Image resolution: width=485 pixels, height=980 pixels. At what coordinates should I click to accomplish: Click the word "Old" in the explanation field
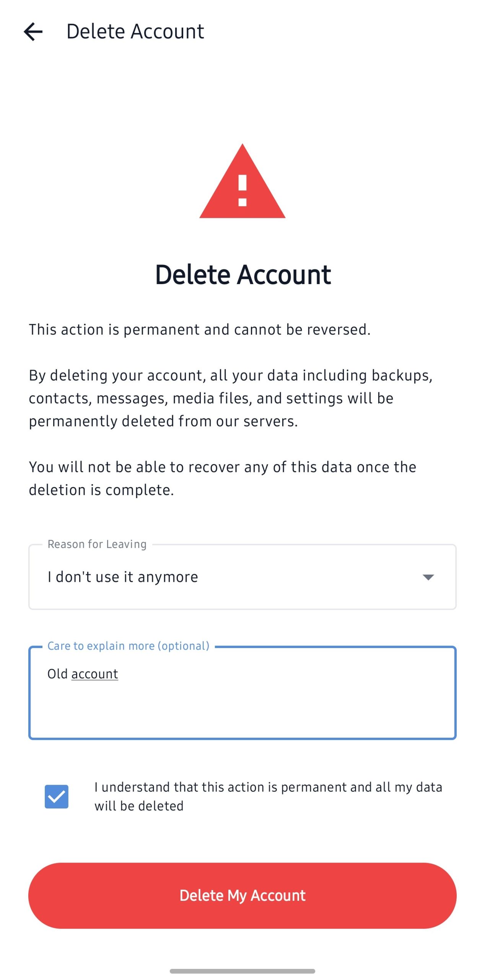pyautogui.click(x=57, y=674)
